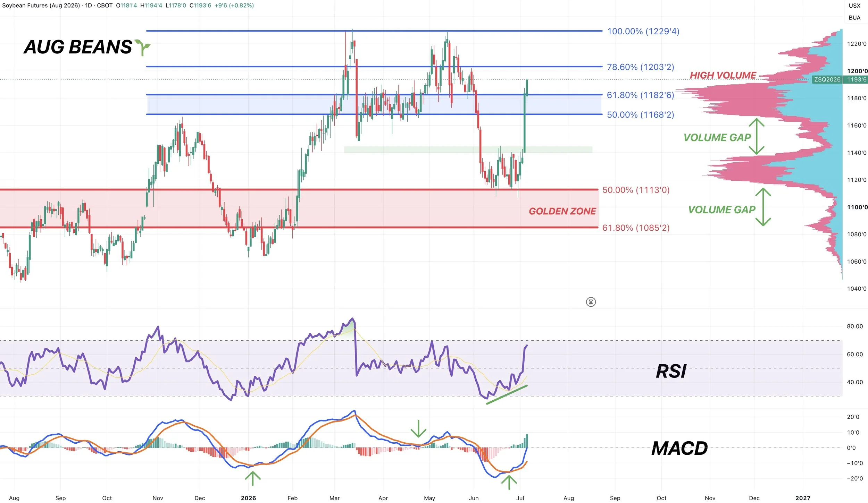Click the Soybean Futures (Aug 2026) symbol title
The image size is (868, 503).
coord(41,6)
